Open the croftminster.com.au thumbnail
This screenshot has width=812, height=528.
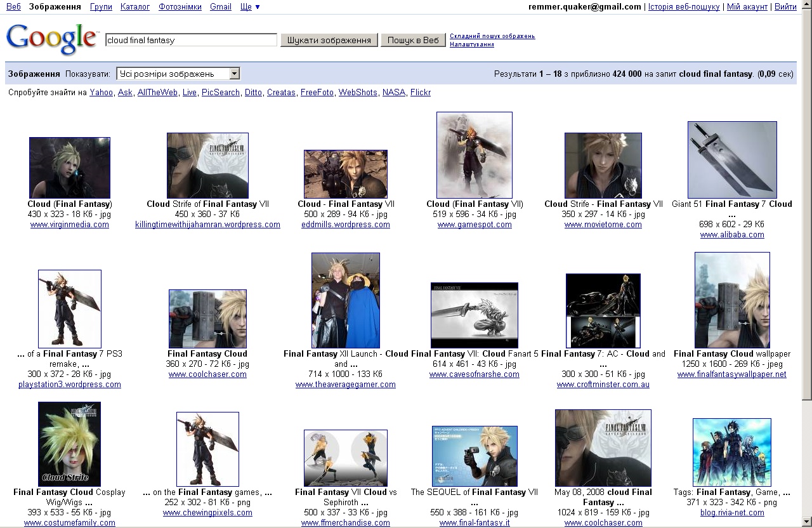click(603, 311)
